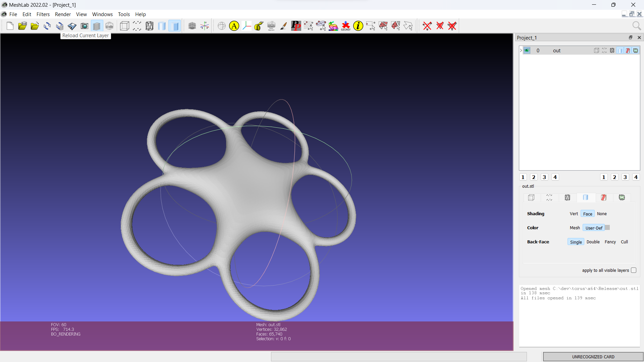Open a project with the stacked-folder icon
Viewport: 644px width, 362px height.
(22, 26)
